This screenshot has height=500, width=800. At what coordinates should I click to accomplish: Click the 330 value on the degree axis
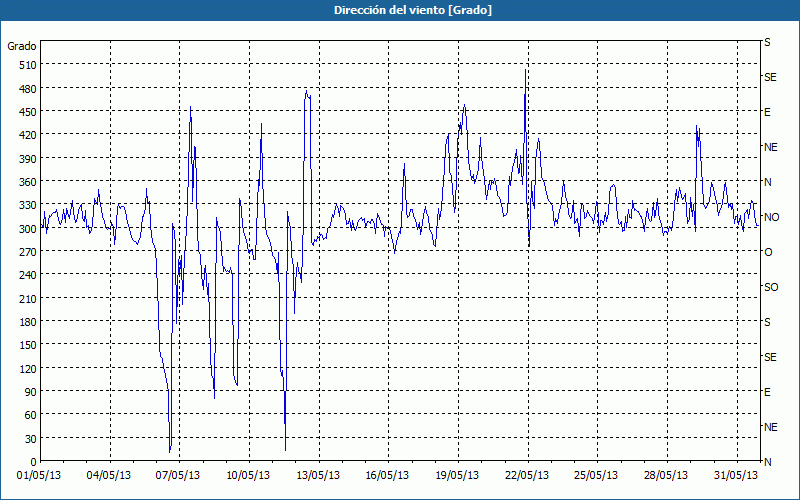coord(27,205)
